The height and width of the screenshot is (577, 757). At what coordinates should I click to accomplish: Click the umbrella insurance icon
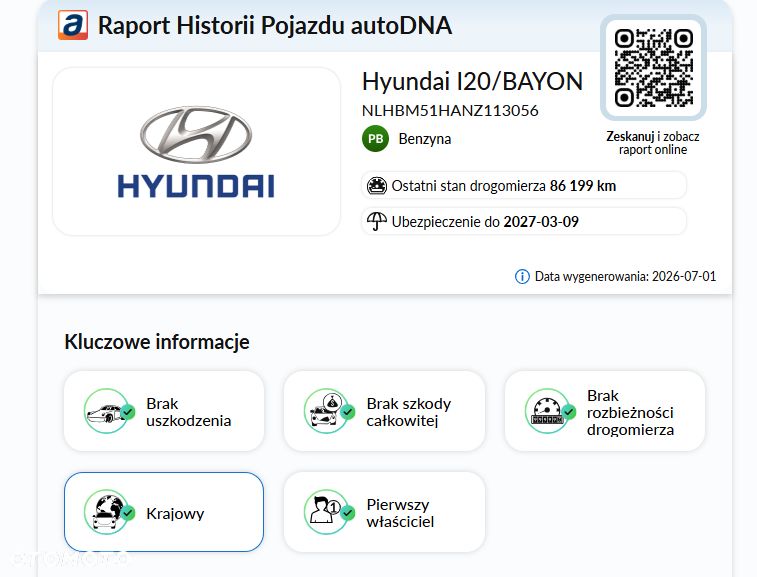(x=377, y=222)
